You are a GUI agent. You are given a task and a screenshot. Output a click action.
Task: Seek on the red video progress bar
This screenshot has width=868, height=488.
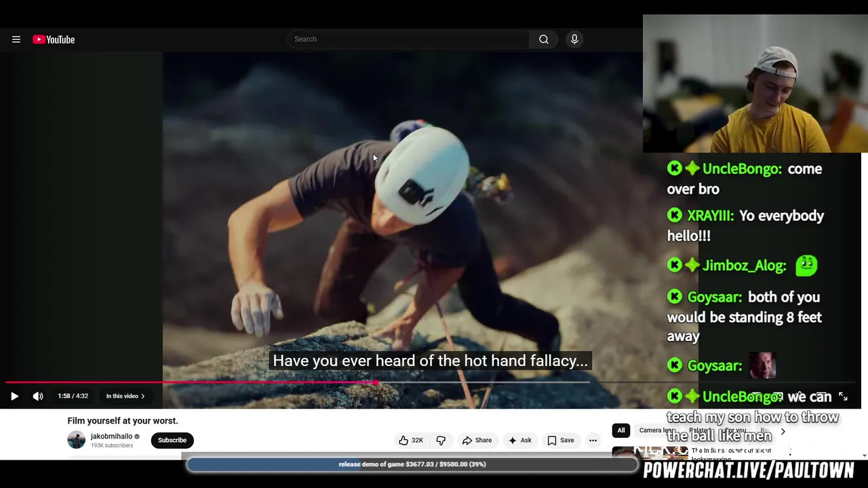tap(190, 382)
